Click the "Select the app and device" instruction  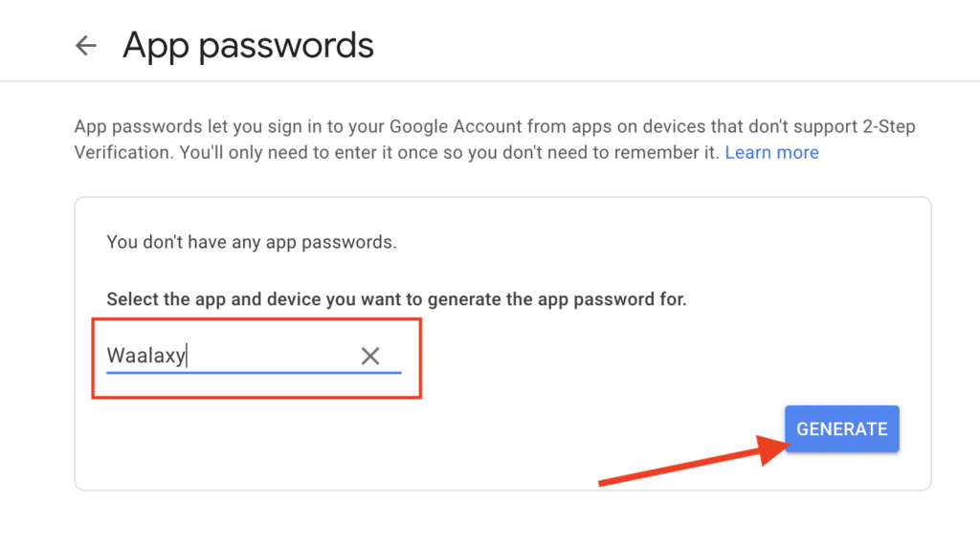tap(396, 299)
